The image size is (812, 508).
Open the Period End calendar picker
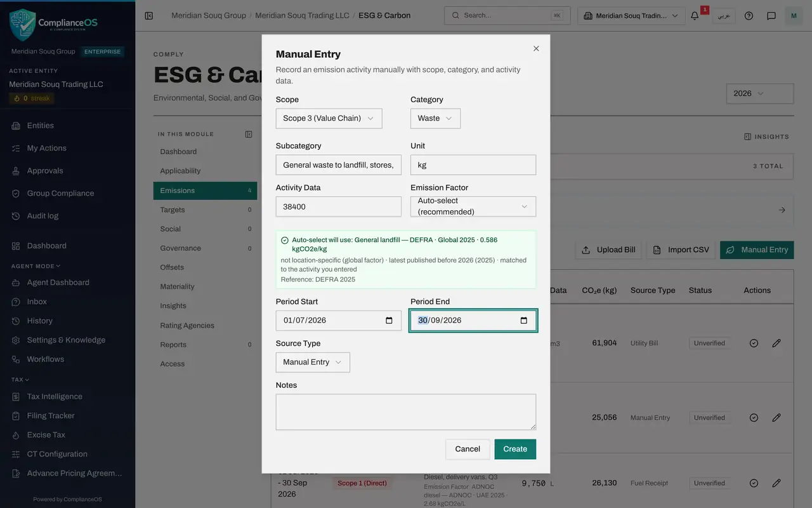point(523,320)
